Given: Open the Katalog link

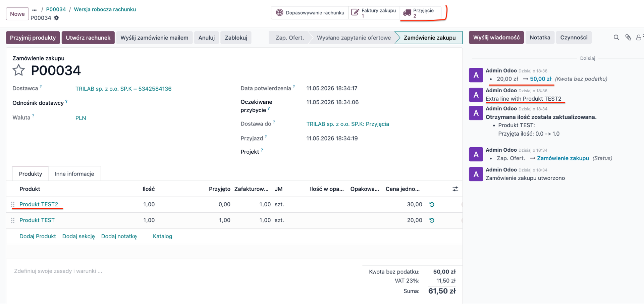Looking at the screenshot, I should tap(162, 236).
